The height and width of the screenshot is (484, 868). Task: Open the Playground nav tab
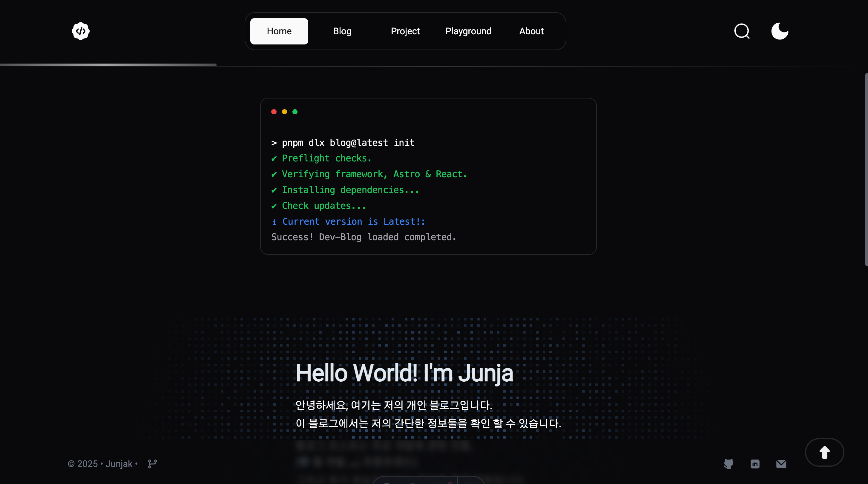pos(468,31)
